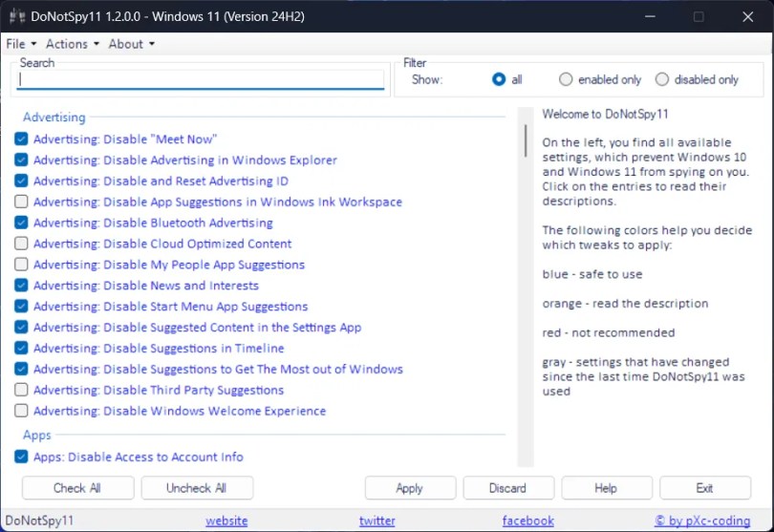Check Disable Cloud Optimized Content checkbox
The height and width of the screenshot is (532, 774).
click(x=21, y=244)
